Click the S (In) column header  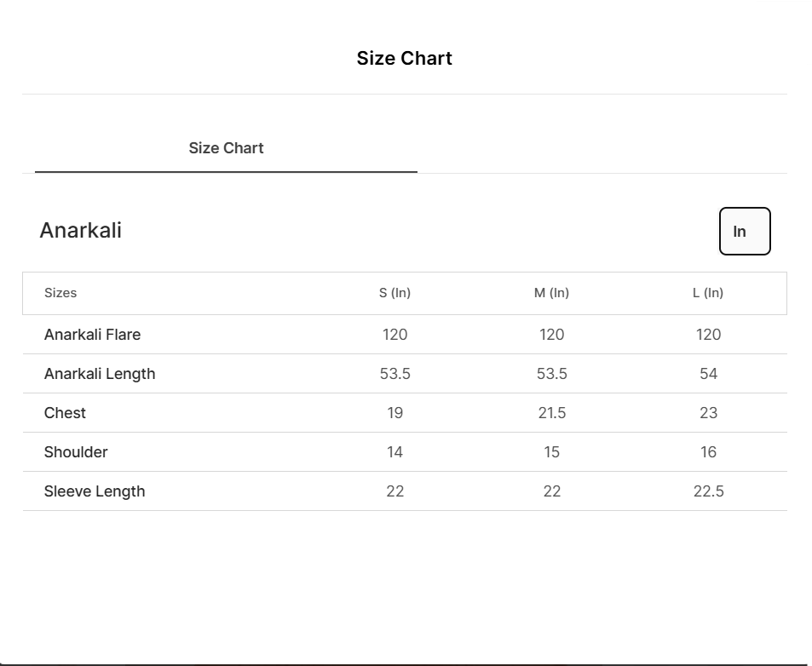point(394,293)
